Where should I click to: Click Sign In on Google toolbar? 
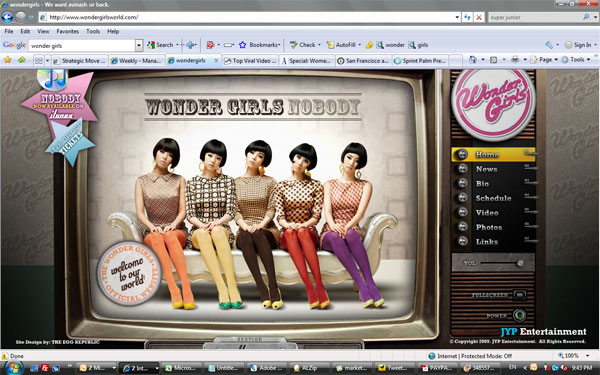pos(578,45)
